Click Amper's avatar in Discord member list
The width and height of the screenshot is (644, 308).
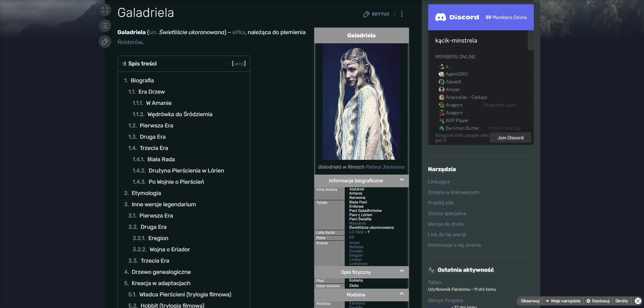[442, 89]
